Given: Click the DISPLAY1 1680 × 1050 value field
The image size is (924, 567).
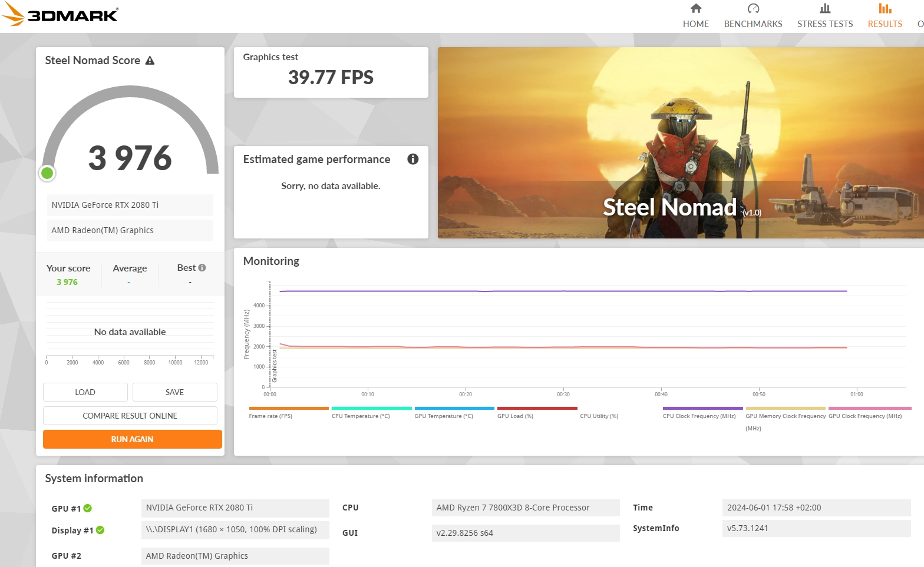Looking at the screenshot, I should pyautogui.click(x=235, y=529).
